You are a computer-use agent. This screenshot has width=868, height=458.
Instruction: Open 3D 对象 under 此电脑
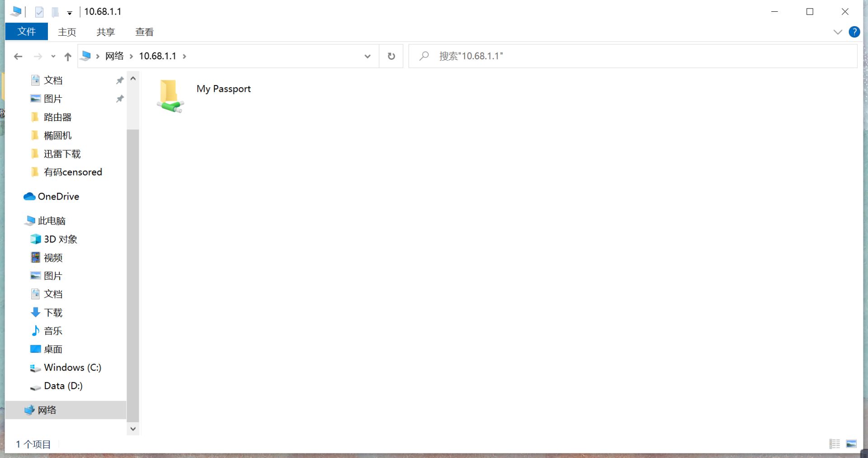coord(61,239)
